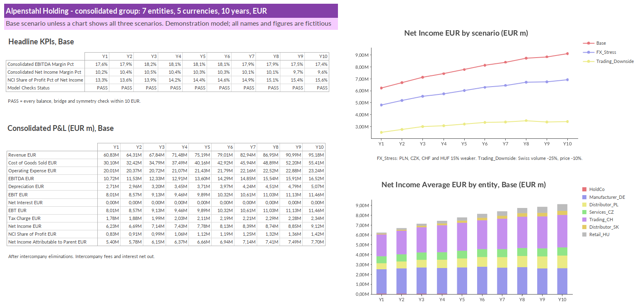
Task: Click the 'Cost of Goods Sold EUR' row label
Action: 52,163
